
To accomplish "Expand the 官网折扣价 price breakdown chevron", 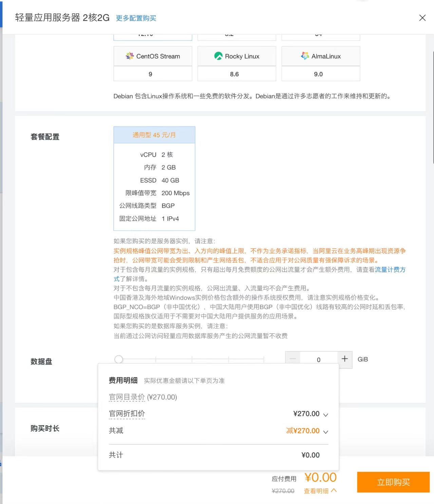I will pyautogui.click(x=325, y=414).
